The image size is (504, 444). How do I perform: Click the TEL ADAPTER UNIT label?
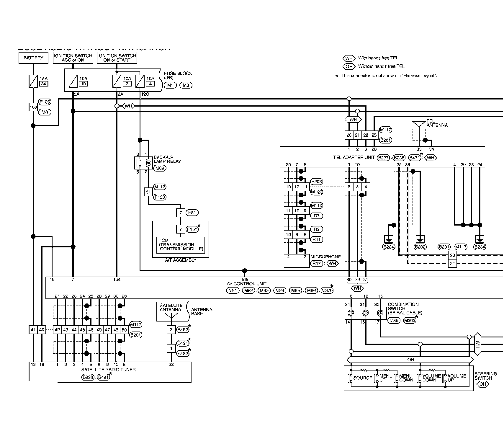(354, 158)
